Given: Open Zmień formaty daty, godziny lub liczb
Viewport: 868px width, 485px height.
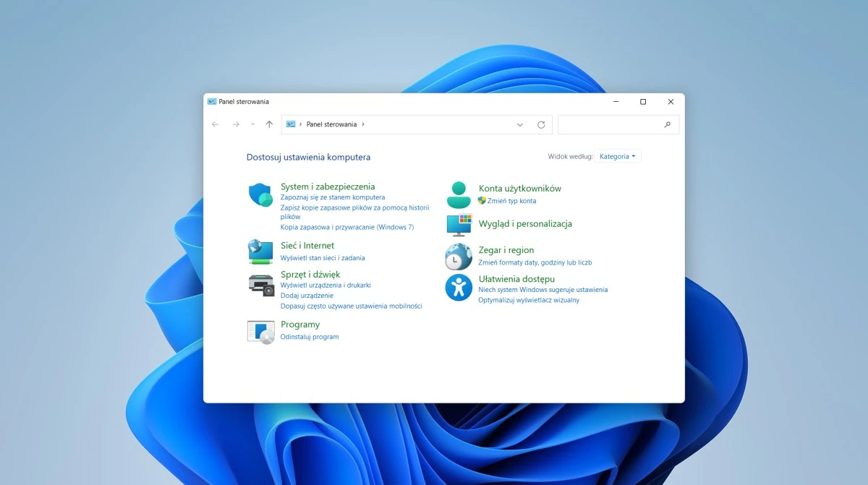Looking at the screenshot, I should pos(535,263).
